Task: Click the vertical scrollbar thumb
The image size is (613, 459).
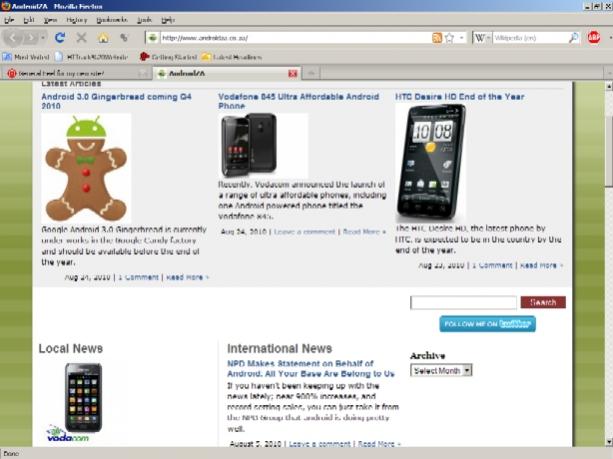Action: click(x=609, y=151)
